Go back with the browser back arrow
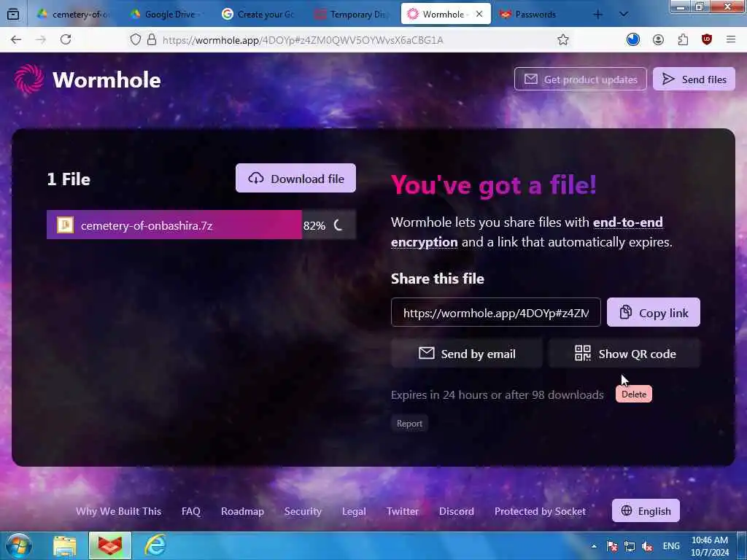This screenshot has height=560, width=747. (16, 39)
